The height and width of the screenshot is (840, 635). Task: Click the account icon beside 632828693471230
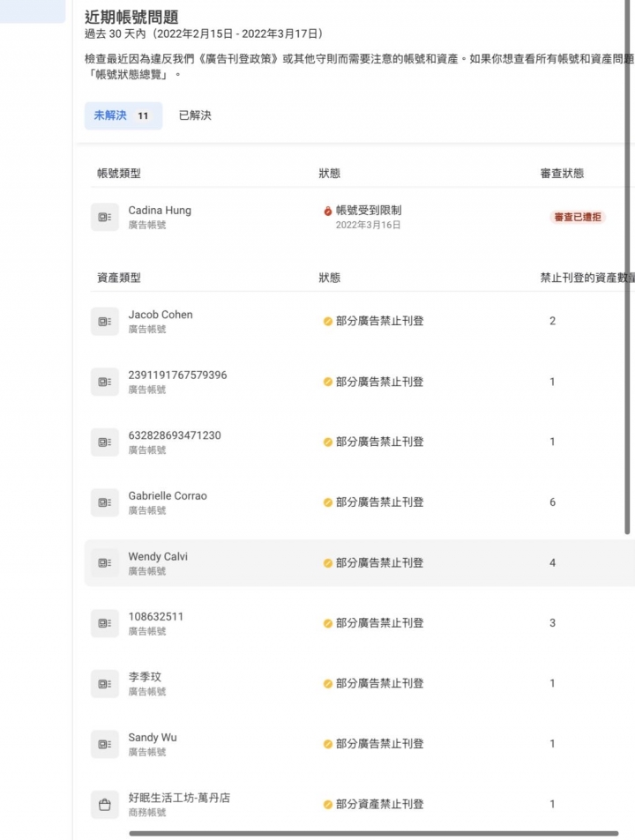[x=104, y=442]
